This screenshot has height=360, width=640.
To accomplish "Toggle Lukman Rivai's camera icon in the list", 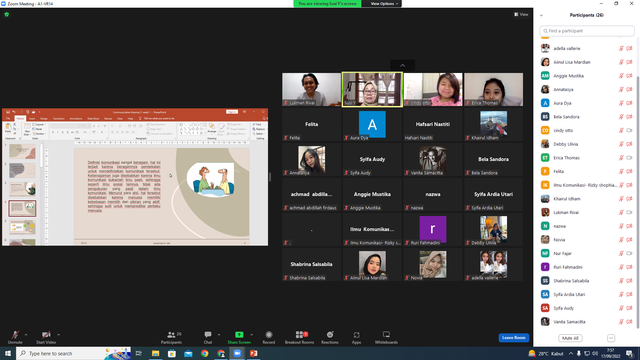I will [629, 212].
